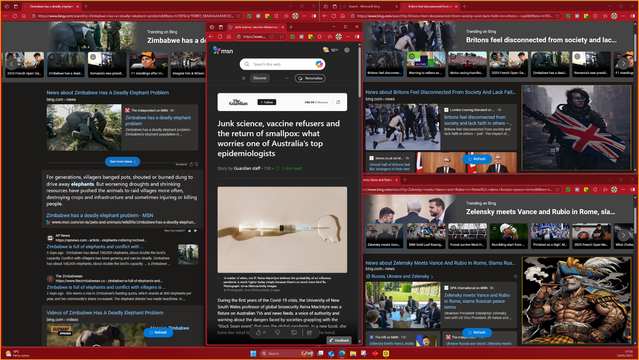Viewport: 639px width, 360px height.
Task: Open Task View from taskbar
Action: point(320,353)
